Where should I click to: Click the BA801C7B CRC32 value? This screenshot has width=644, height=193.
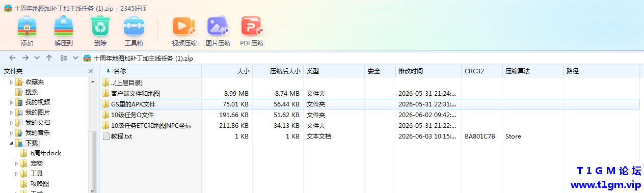pos(480,136)
